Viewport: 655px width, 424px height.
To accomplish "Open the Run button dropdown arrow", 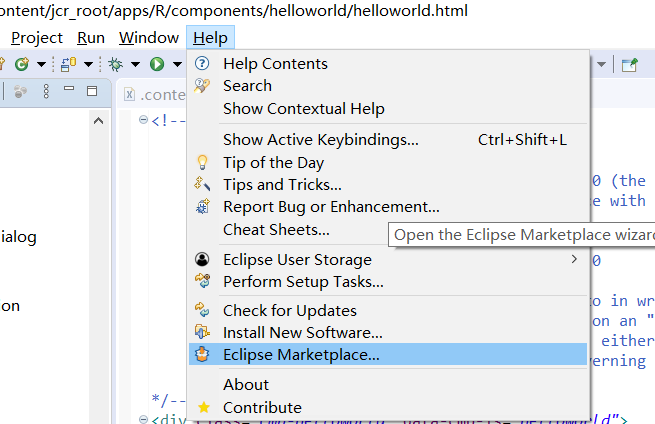I will 178,65.
